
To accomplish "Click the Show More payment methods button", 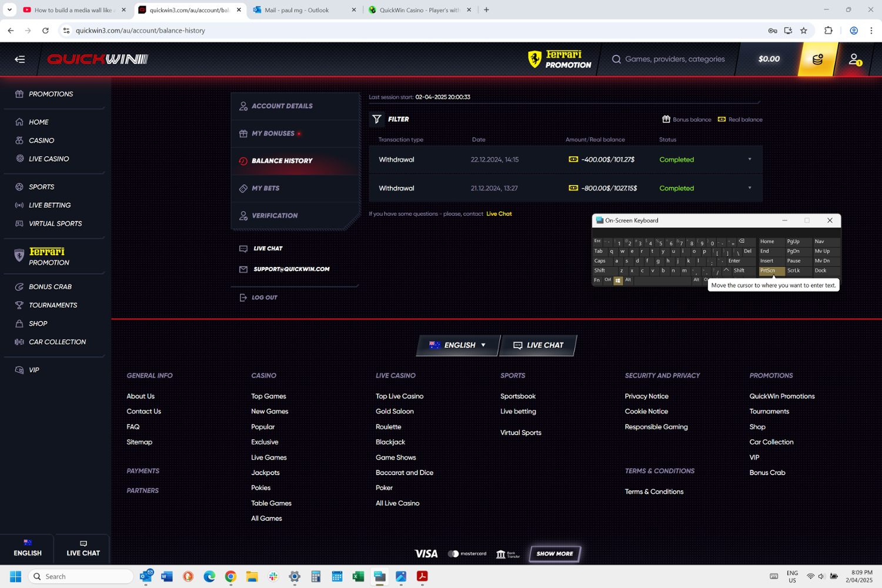I will 554,553.
